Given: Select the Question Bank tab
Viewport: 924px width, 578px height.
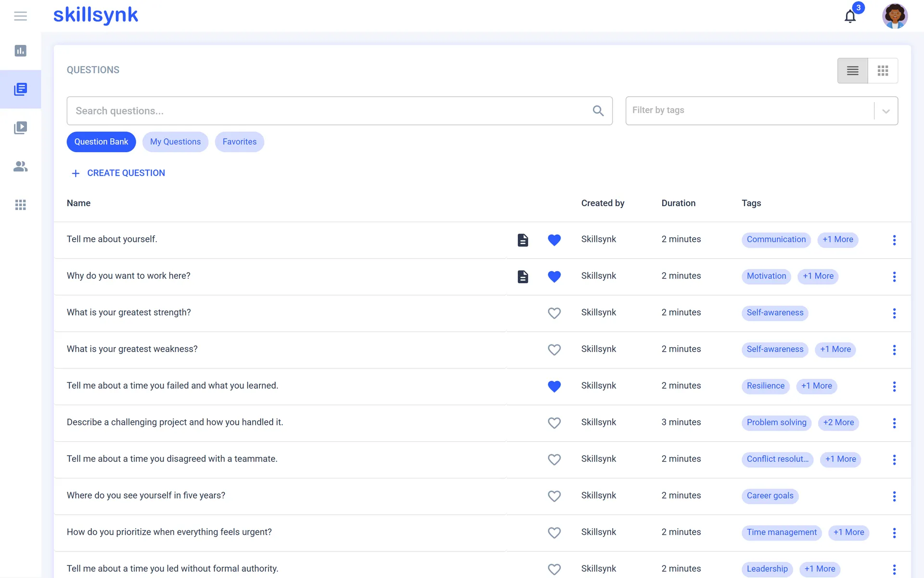Looking at the screenshot, I should [x=101, y=142].
